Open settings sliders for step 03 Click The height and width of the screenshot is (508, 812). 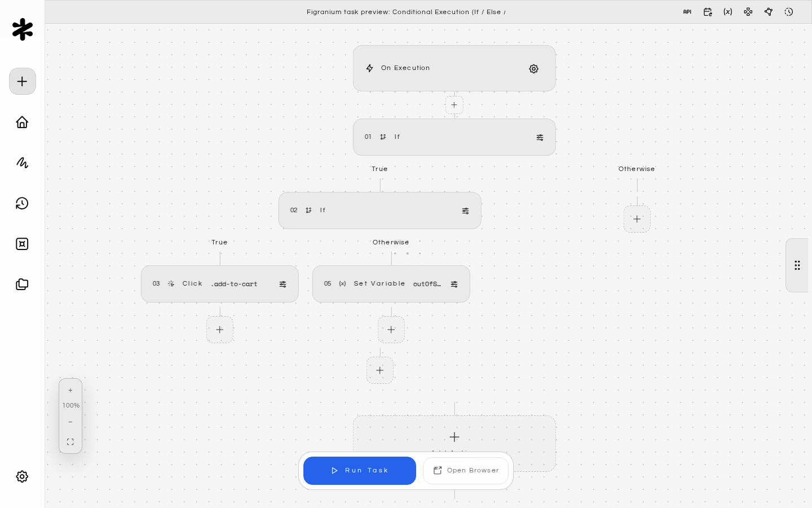(283, 284)
